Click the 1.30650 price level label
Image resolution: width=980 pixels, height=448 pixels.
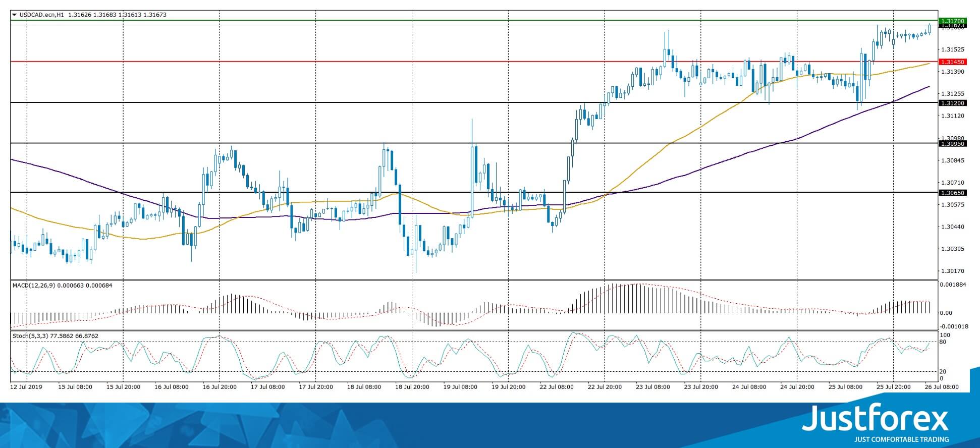pyautogui.click(x=952, y=193)
